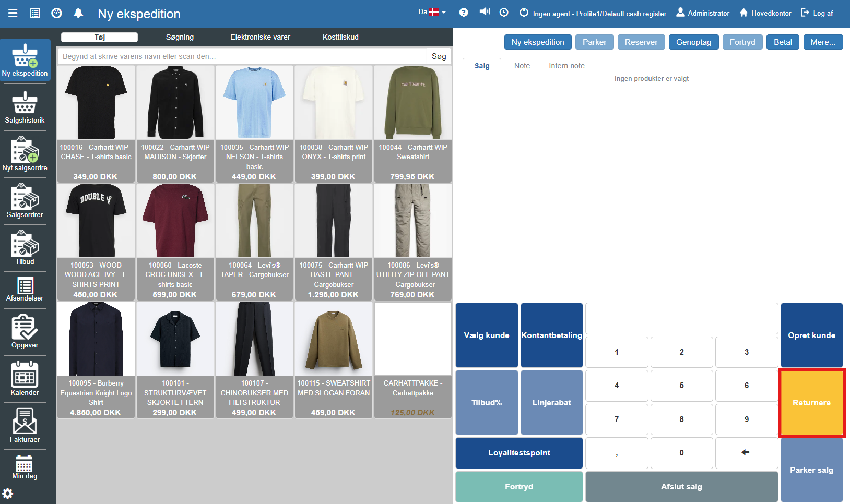Click the Betal button
This screenshot has width=850, height=504.
[x=783, y=42]
